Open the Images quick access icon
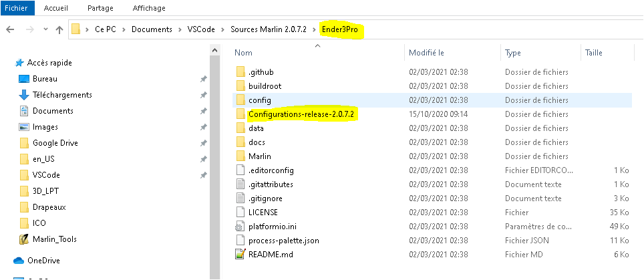The width and height of the screenshot is (644, 280). [x=24, y=127]
